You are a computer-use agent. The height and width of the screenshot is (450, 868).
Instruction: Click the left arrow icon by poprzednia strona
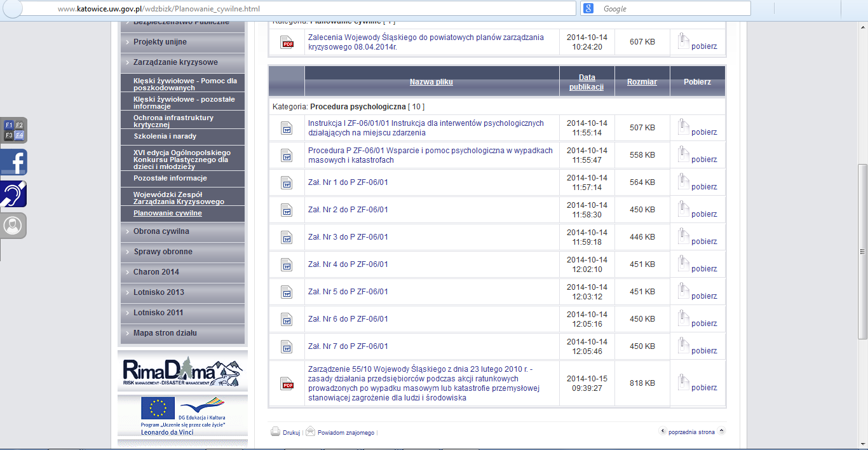click(663, 431)
